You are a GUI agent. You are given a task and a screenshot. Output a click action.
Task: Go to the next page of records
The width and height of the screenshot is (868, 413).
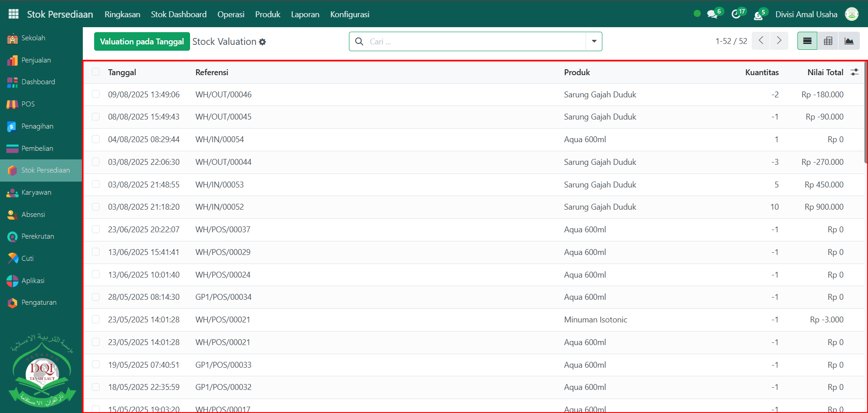(779, 41)
